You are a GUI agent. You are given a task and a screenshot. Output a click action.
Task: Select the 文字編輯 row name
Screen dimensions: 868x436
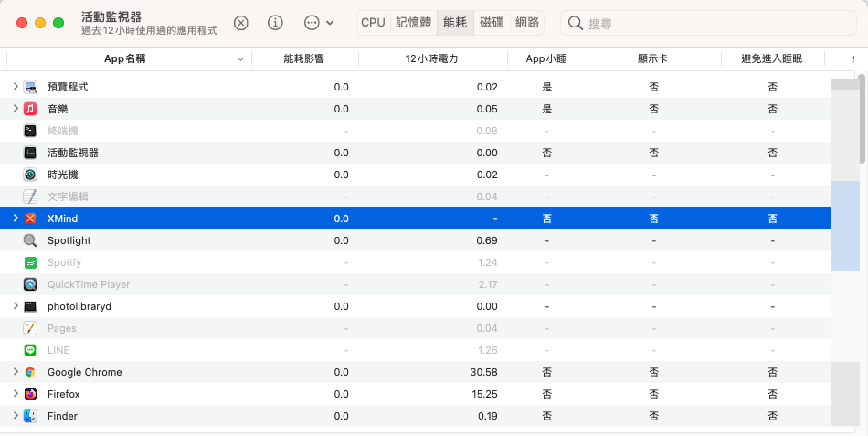(x=68, y=197)
